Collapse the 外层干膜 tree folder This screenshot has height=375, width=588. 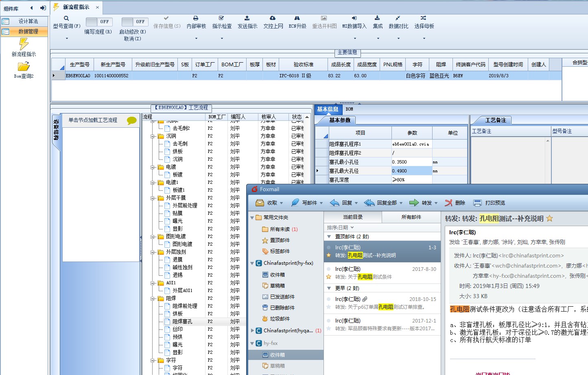pos(153,198)
